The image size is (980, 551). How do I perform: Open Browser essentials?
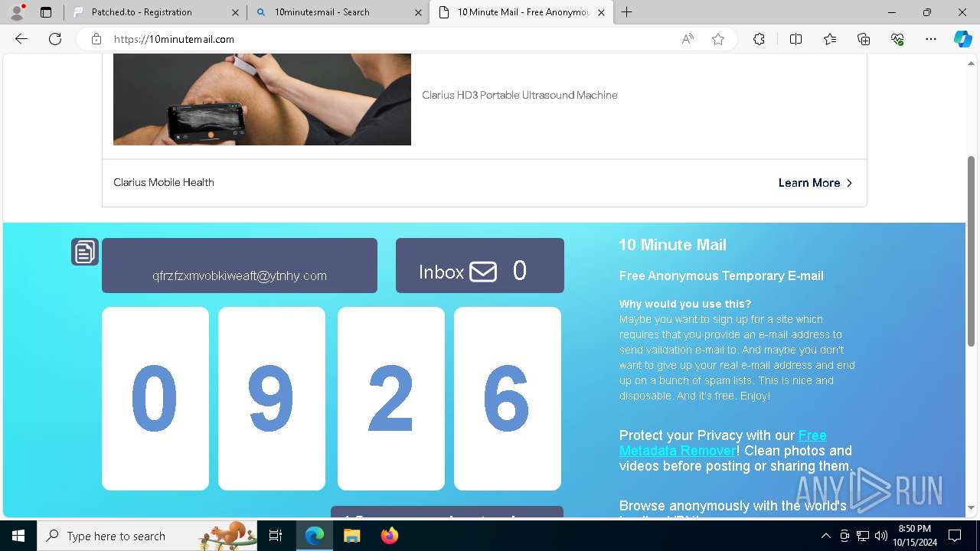pyautogui.click(x=897, y=39)
